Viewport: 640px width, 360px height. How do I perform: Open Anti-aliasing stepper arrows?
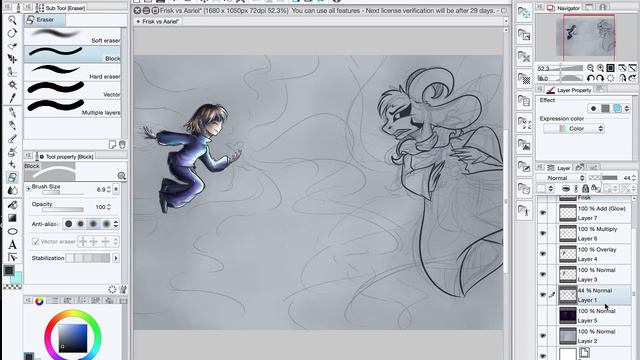116,224
